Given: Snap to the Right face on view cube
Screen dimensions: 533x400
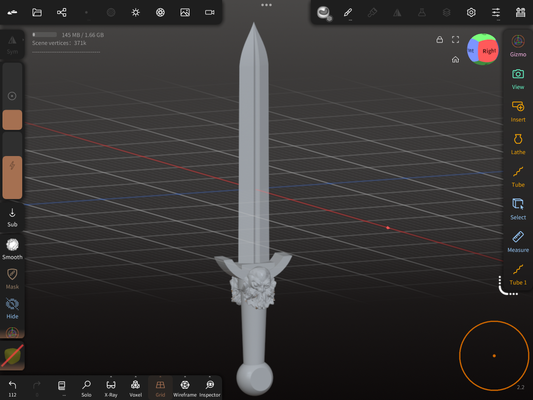Looking at the screenshot, I should pyautogui.click(x=489, y=51).
